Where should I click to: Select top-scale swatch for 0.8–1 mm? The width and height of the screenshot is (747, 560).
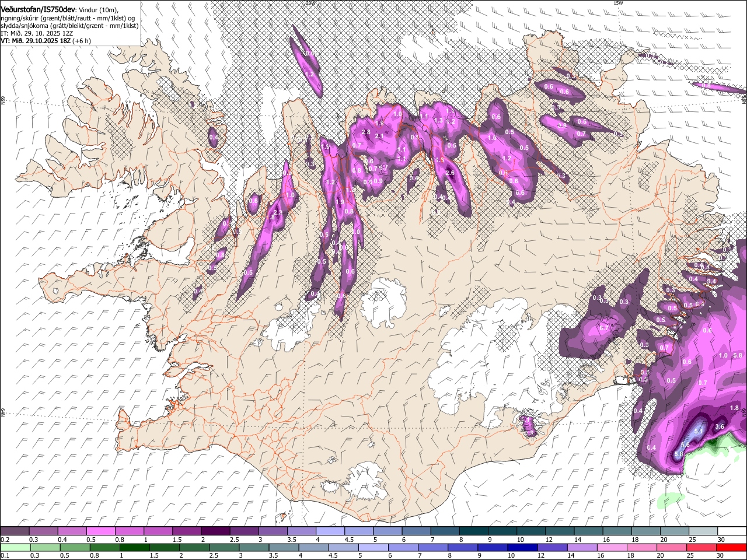tap(129, 531)
